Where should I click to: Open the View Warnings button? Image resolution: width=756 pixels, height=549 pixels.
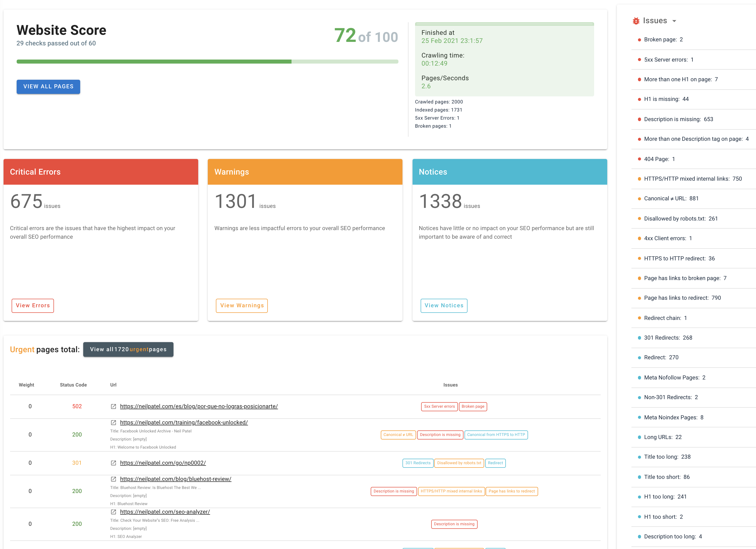tap(242, 306)
